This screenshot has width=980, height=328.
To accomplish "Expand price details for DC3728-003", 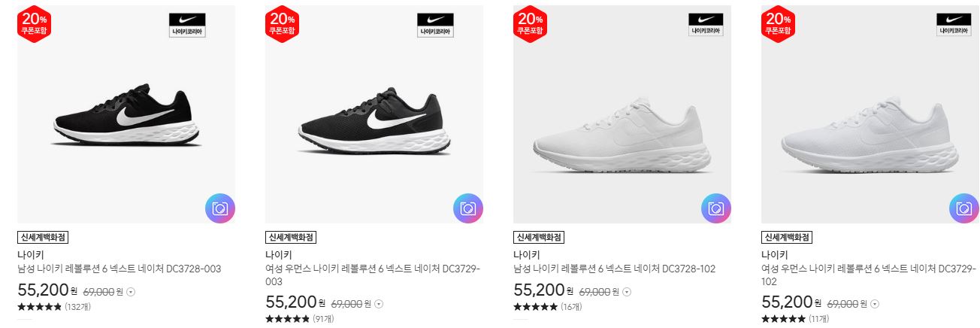I will pyautogui.click(x=132, y=292).
